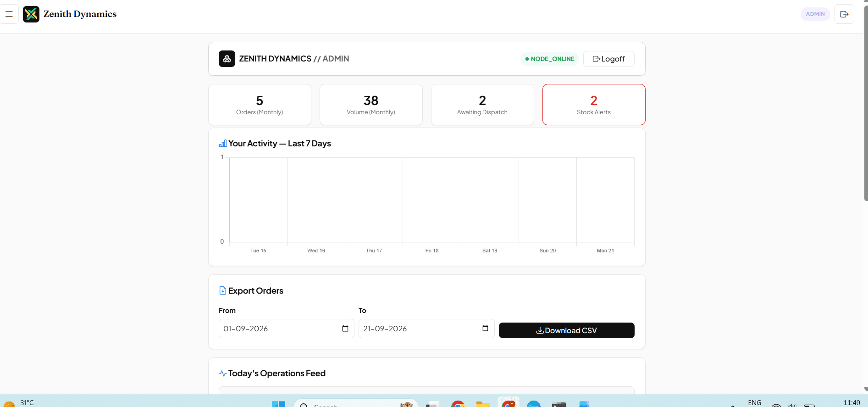Click the sign-out icon in top bar
Screen dimensions: 868x407
tap(844, 14)
